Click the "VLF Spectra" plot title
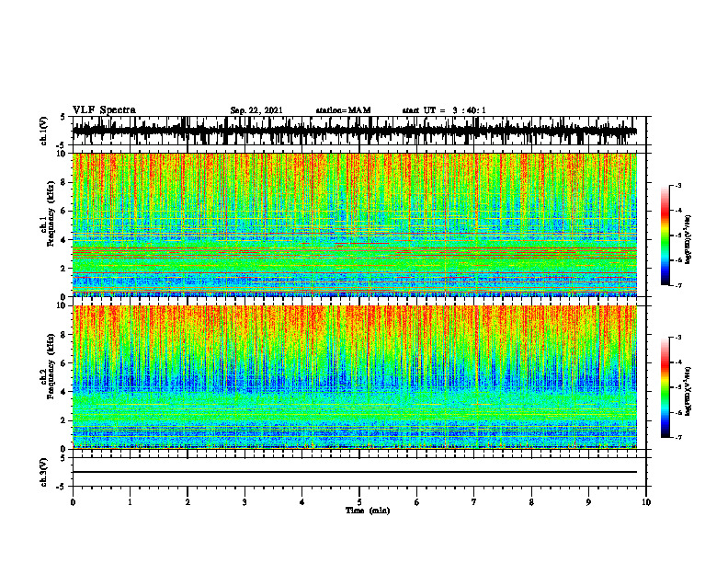 coord(104,110)
